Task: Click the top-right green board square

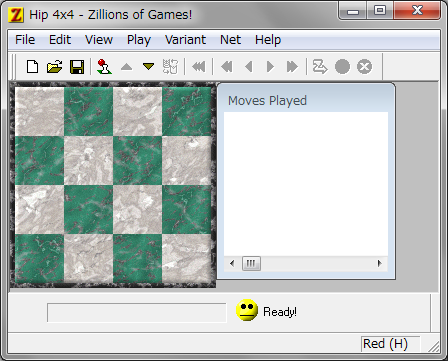Action: 187,111
